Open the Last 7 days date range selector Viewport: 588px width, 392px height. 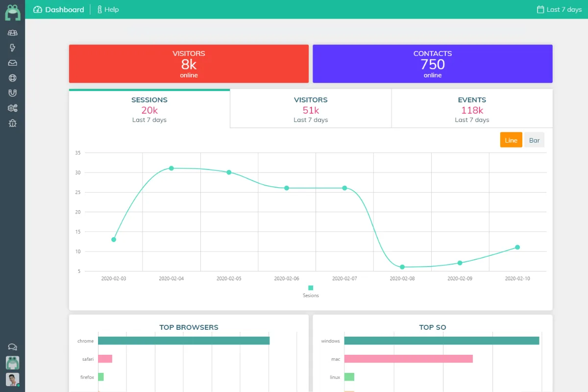tap(560, 9)
